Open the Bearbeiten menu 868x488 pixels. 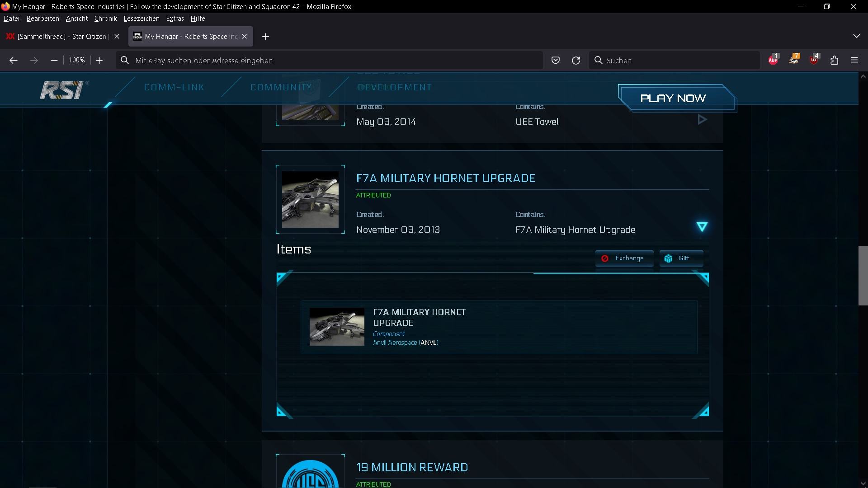coord(43,19)
